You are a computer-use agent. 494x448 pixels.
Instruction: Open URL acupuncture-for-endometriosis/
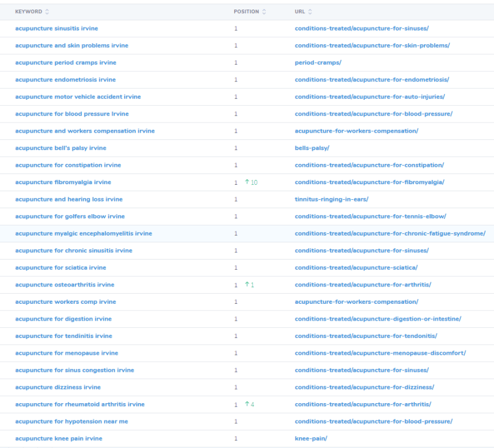coord(372,80)
